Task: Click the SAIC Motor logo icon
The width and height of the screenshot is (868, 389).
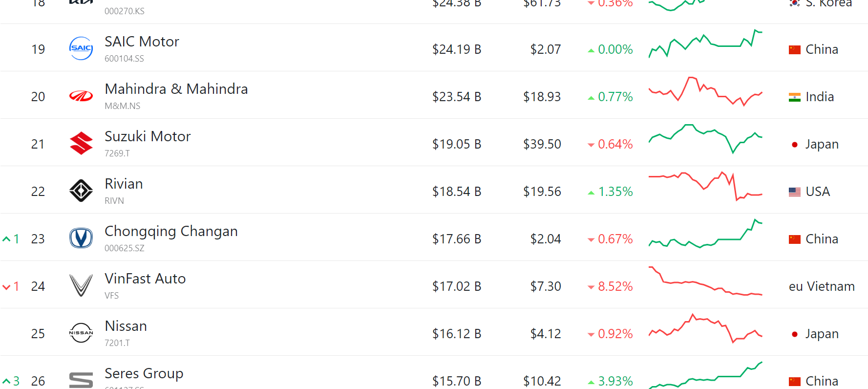Action: (81, 48)
